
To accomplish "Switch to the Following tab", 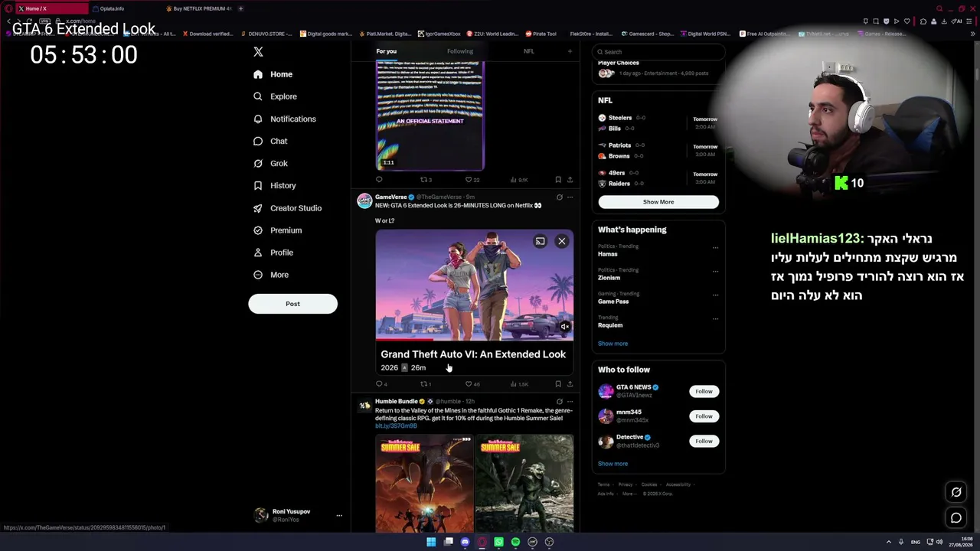I will point(460,51).
